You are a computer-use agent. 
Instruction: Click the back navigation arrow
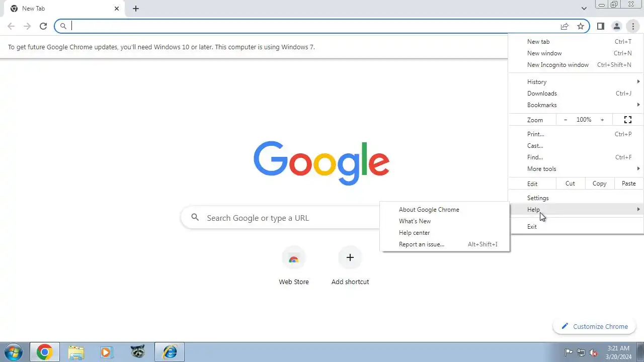[11, 26]
